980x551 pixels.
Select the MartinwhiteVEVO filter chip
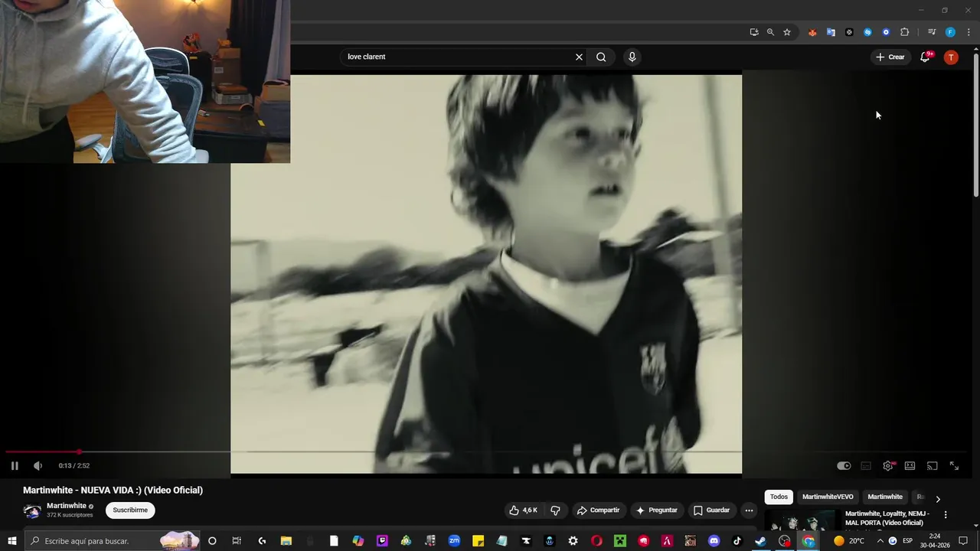point(828,497)
